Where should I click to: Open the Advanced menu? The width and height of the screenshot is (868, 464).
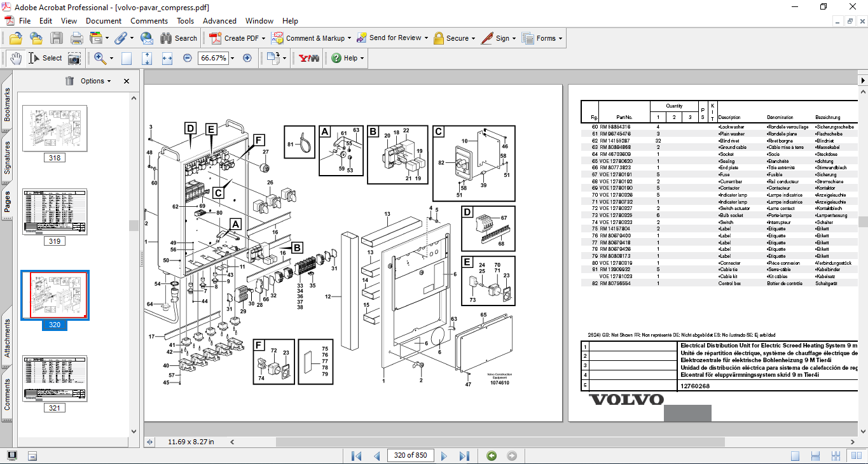(219, 21)
